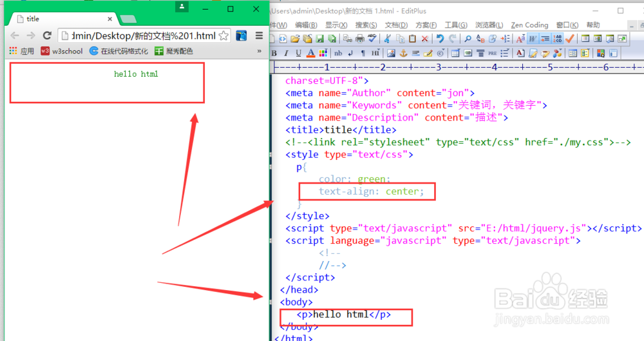Print the document using printer icon
644x341 pixels.
pos(360,39)
